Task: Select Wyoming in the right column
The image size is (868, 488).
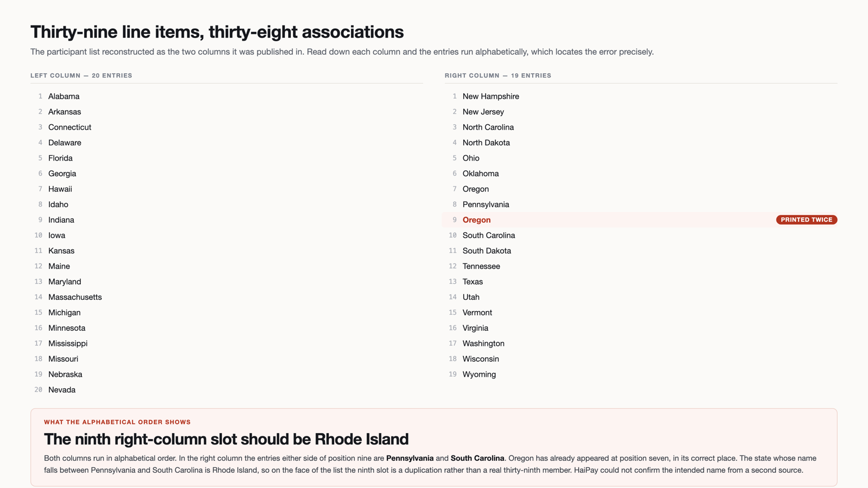Action: (479, 374)
